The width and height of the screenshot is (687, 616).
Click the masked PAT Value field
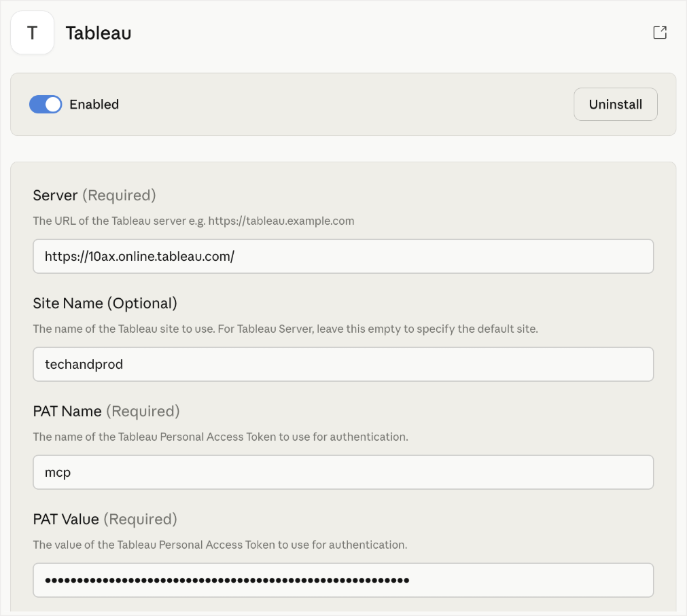pyautogui.click(x=342, y=580)
